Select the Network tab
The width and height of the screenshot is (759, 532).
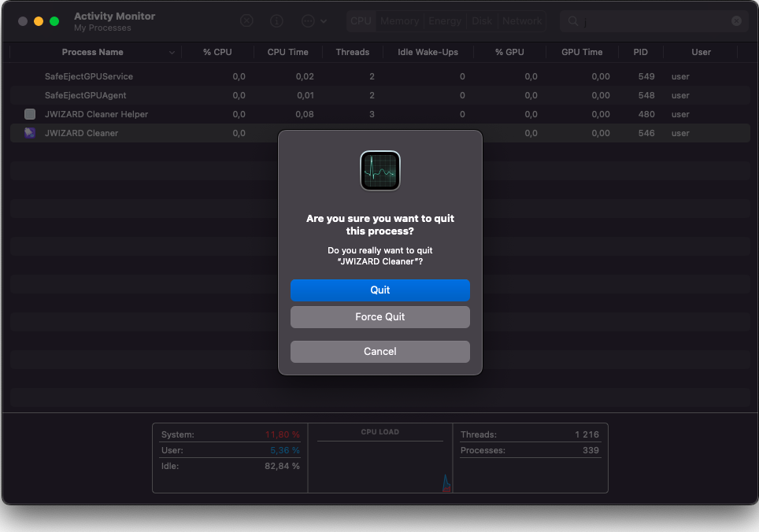(522, 21)
